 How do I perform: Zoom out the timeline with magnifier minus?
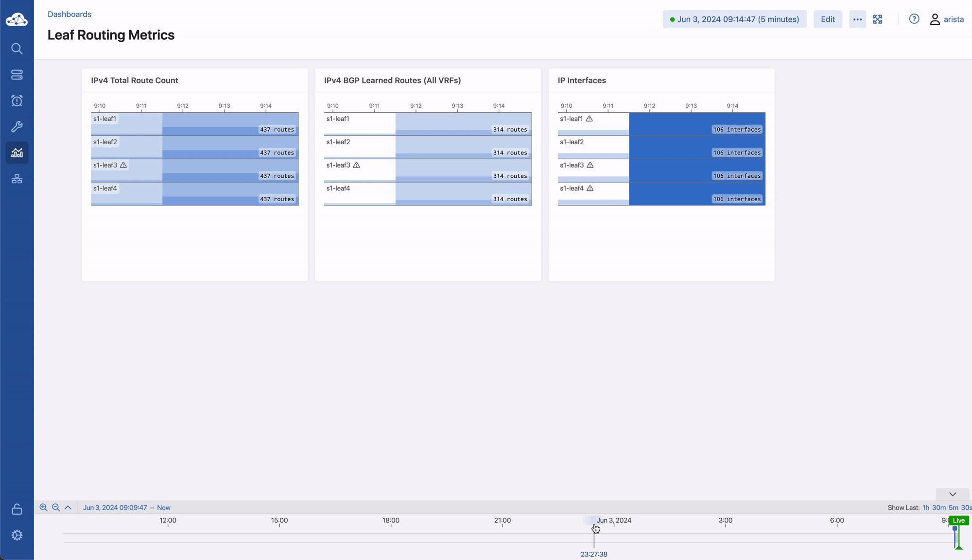coord(56,508)
